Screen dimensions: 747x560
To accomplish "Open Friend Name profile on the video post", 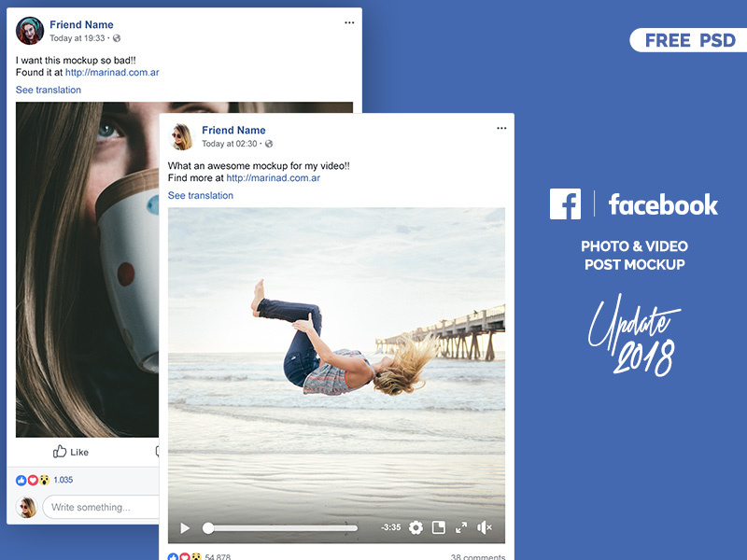I will (233, 130).
